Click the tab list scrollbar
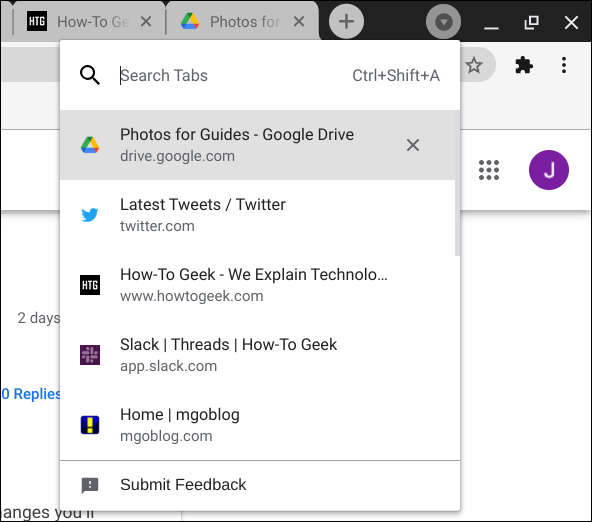The width and height of the screenshot is (592, 522). (457, 183)
